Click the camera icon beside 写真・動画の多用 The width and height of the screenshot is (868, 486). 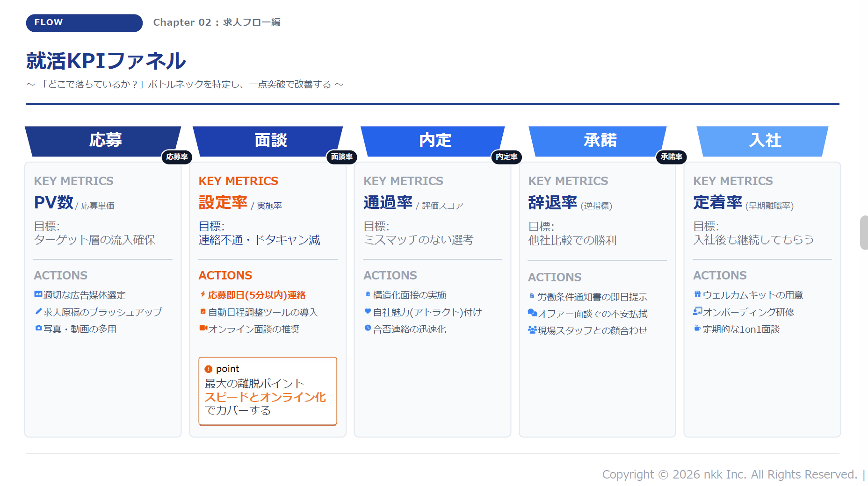coord(38,328)
